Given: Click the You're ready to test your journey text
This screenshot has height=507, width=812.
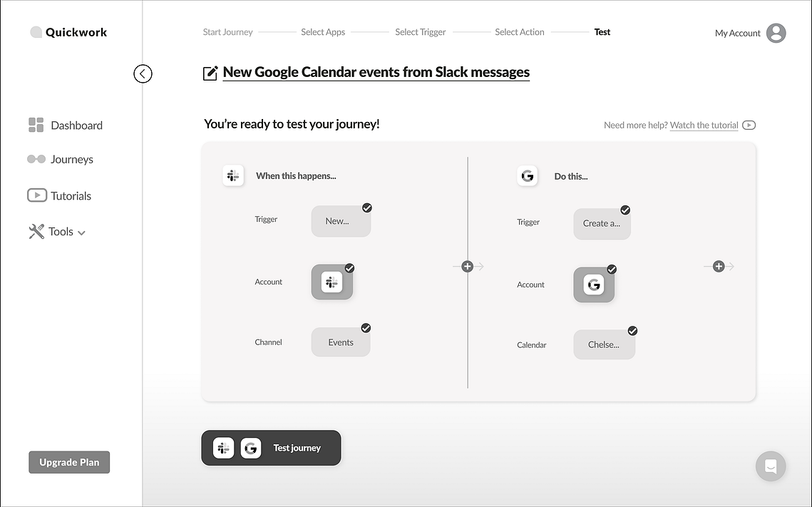Looking at the screenshot, I should point(292,124).
